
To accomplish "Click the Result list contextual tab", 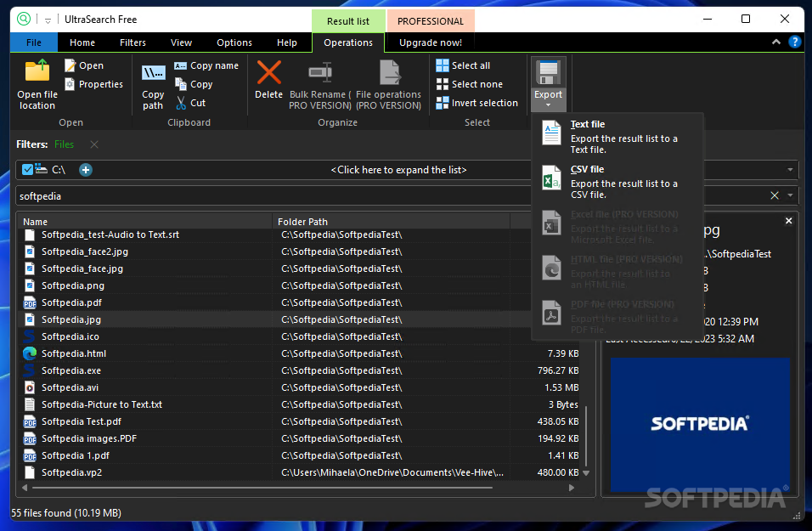I will tap(348, 21).
